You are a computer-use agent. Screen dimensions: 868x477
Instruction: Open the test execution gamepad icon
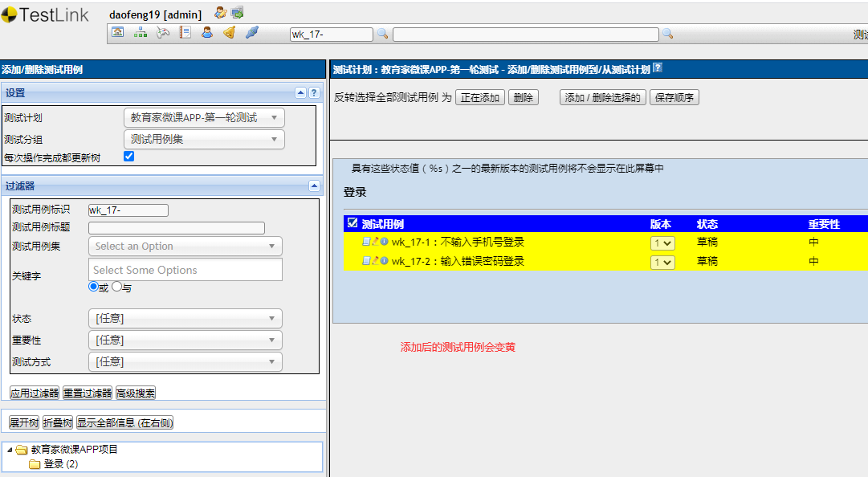(x=163, y=33)
